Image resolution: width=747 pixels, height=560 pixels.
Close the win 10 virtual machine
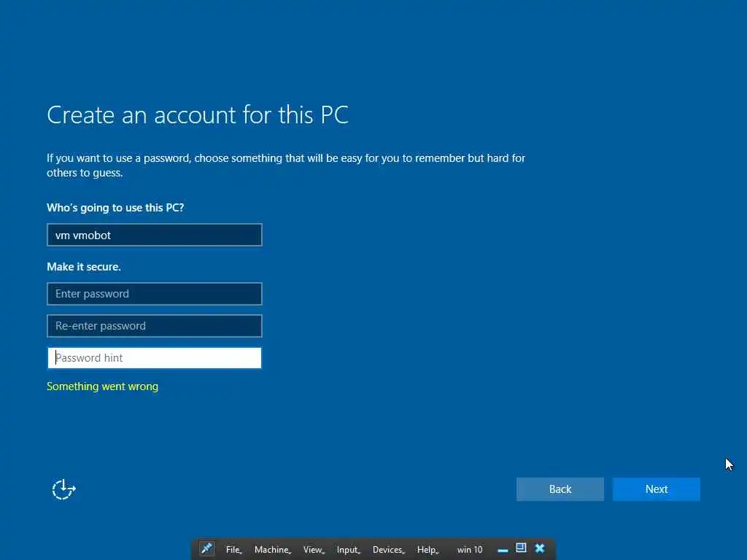pos(540,548)
